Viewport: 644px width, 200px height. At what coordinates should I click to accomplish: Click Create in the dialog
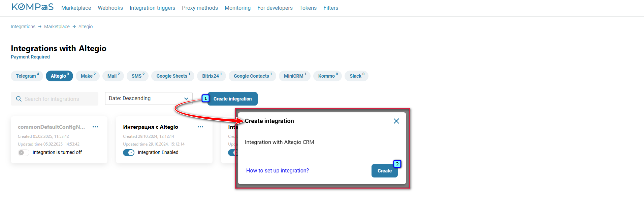[384, 171]
